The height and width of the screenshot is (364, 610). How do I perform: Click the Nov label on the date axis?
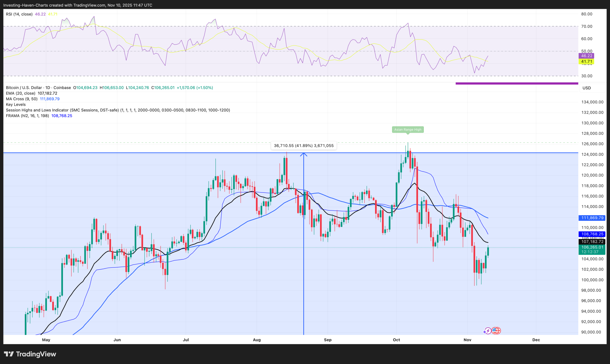pyautogui.click(x=468, y=340)
